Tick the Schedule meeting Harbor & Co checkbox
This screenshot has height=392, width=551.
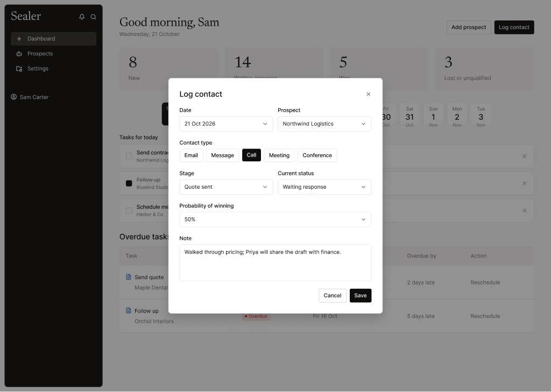(129, 211)
